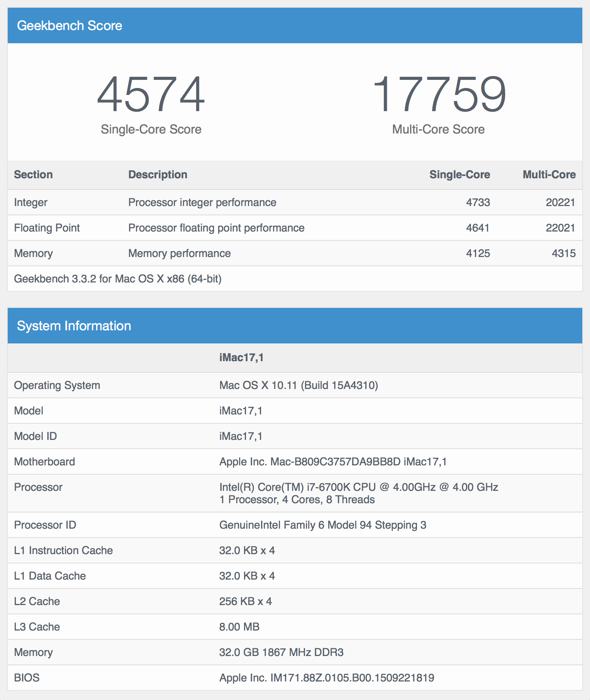Screen dimensions: 590x700
Task: Select the 4574 single-core score number
Action: coord(151,95)
